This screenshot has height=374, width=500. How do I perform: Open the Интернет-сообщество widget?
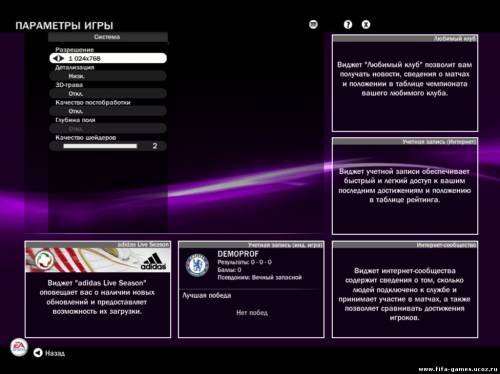(405, 289)
